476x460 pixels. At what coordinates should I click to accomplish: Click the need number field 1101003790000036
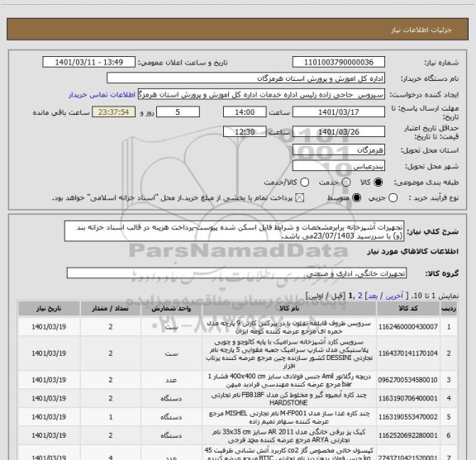339,62
